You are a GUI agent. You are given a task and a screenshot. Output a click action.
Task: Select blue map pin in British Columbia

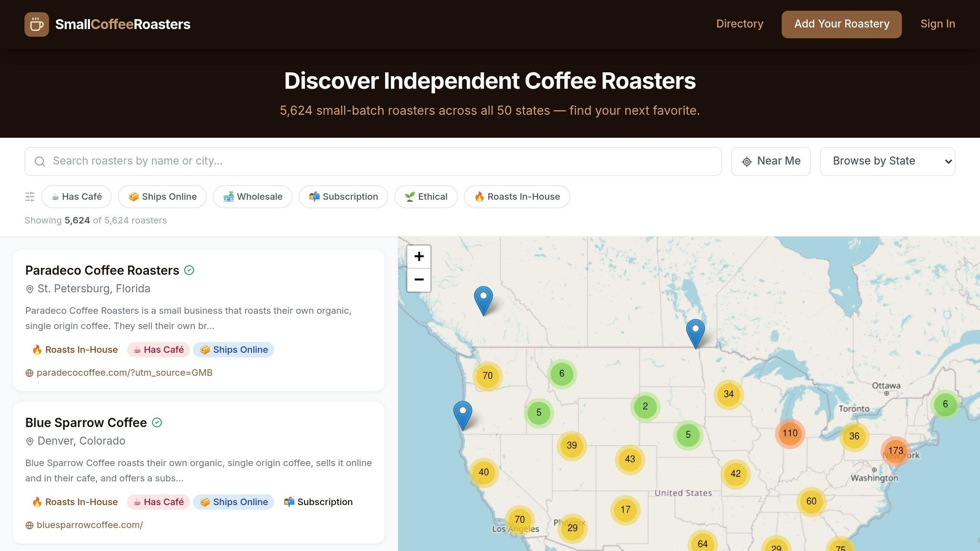pyautogui.click(x=483, y=300)
